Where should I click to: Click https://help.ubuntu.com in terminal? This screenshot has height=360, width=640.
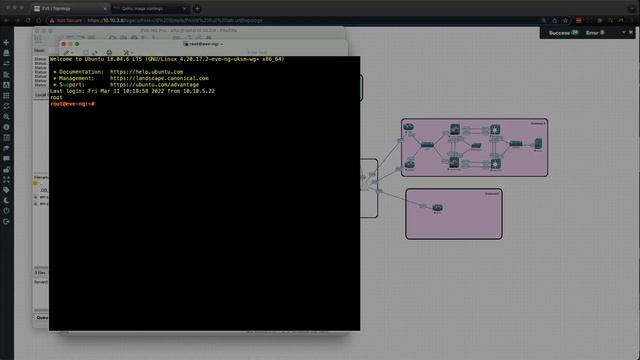(x=146, y=72)
